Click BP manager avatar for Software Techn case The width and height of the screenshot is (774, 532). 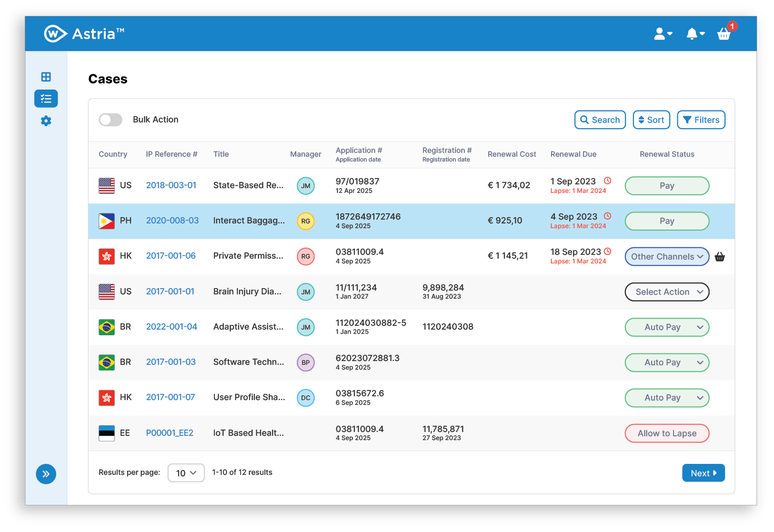click(x=306, y=362)
